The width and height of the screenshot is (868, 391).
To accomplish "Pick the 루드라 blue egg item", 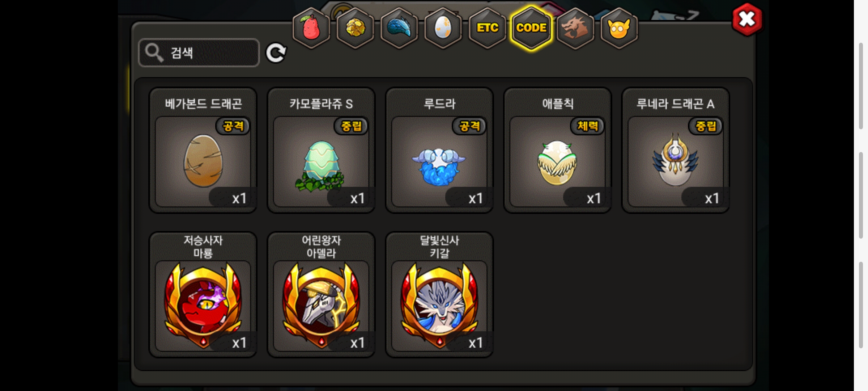I will 439,150.
